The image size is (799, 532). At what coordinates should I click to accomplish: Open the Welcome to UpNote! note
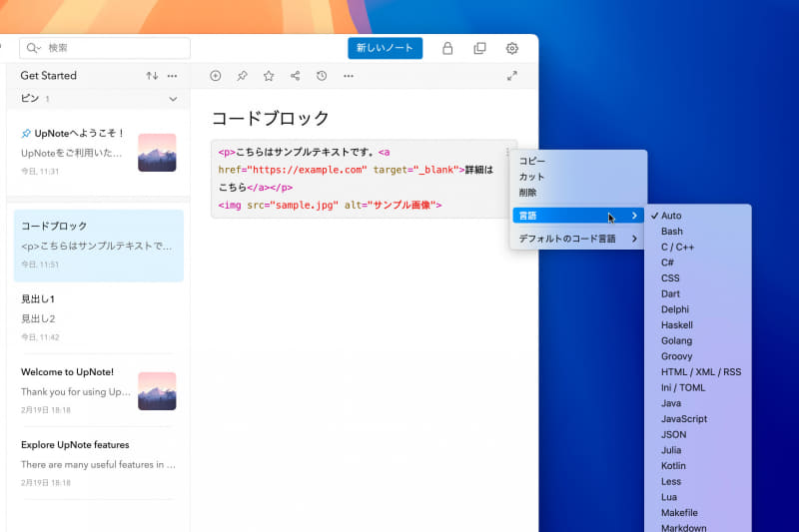[98, 390]
